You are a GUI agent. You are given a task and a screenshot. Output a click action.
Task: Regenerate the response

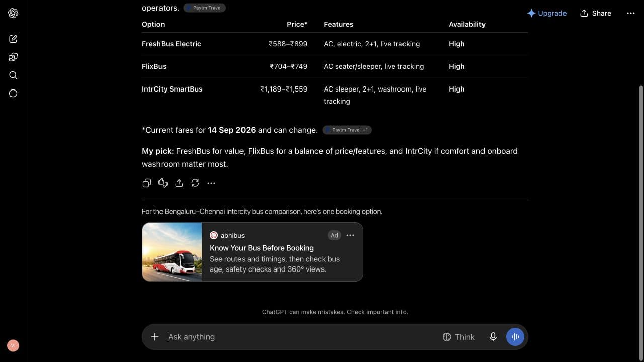click(195, 183)
